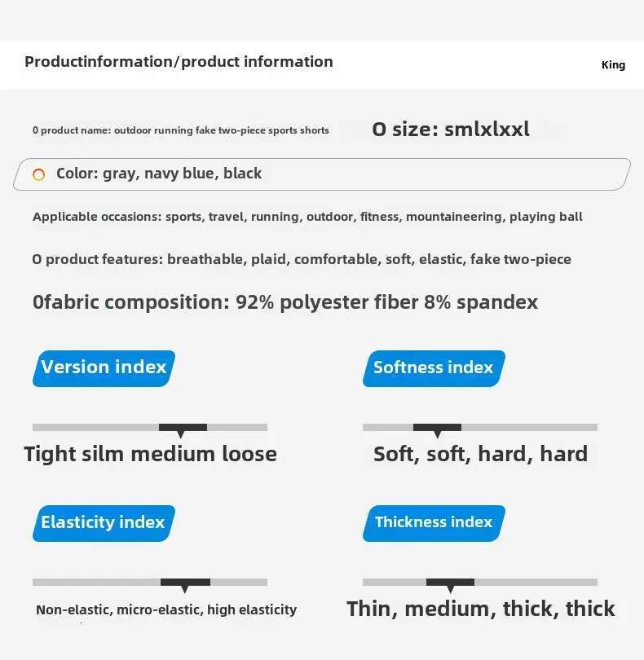This screenshot has width=644, height=660.
Task: Click the Version index slider marker
Action: 183,430
